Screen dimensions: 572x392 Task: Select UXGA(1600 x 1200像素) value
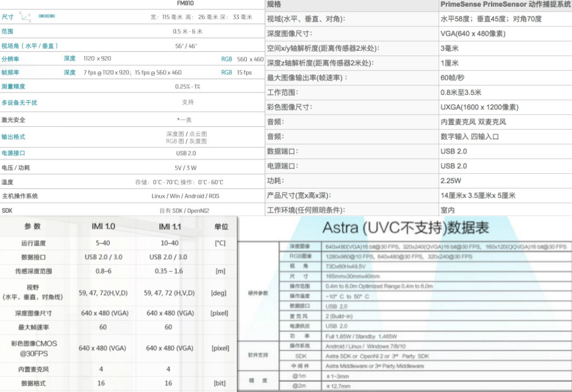tap(479, 107)
